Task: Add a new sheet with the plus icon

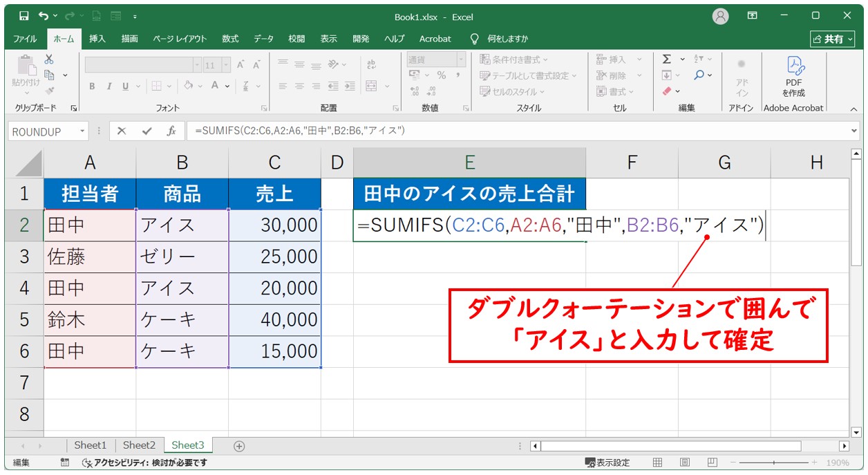Action: coord(239,446)
